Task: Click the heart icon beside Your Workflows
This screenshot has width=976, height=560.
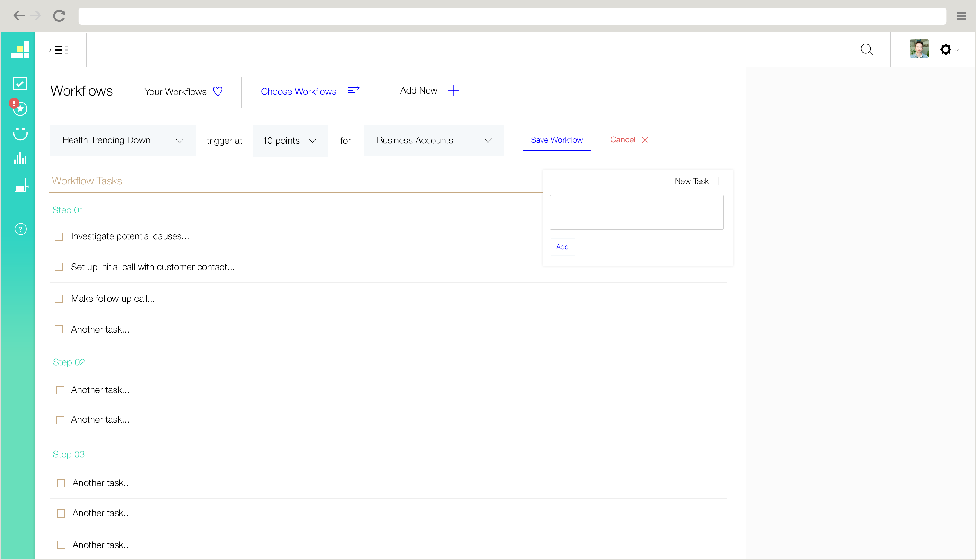Action: tap(218, 91)
